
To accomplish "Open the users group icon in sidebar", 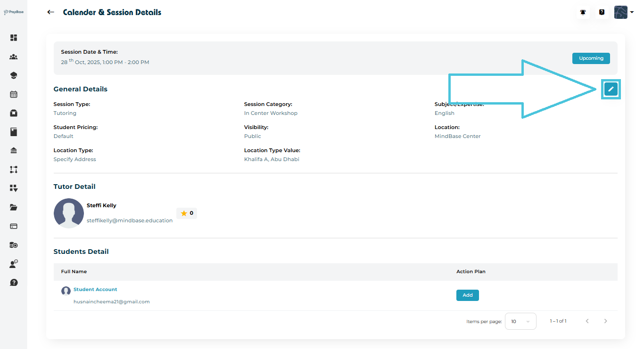I will (14, 57).
